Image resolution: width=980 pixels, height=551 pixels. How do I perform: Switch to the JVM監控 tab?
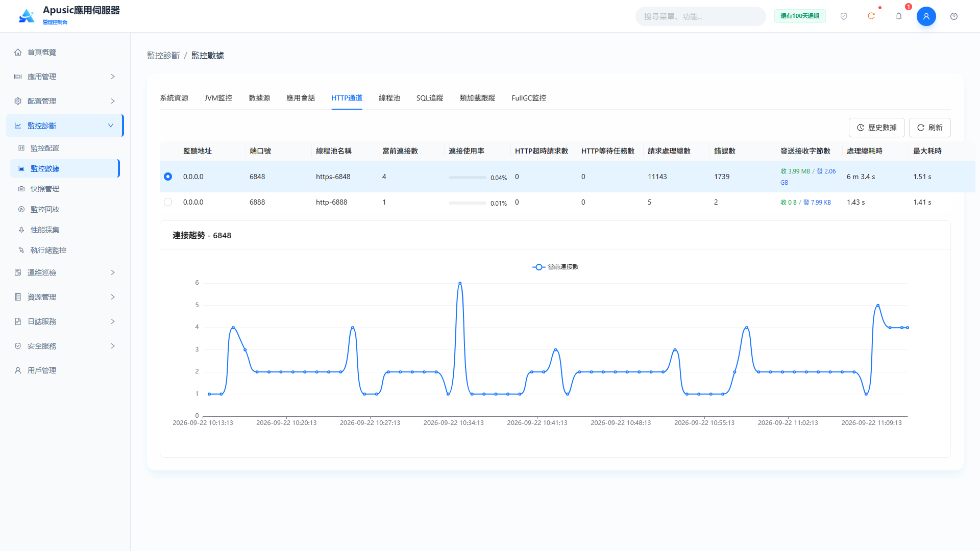(218, 98)
